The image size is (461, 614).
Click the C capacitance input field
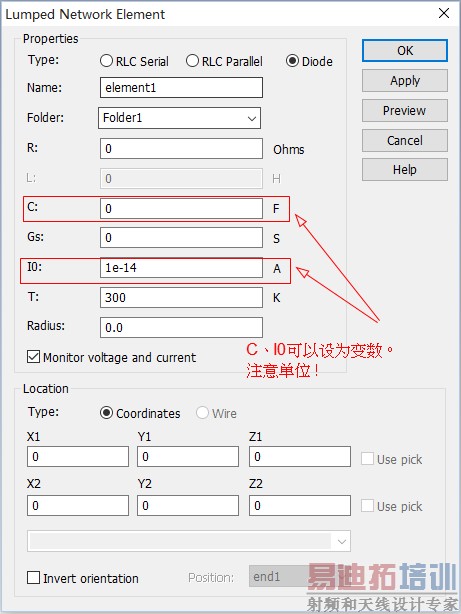click(x=181, y=208)
